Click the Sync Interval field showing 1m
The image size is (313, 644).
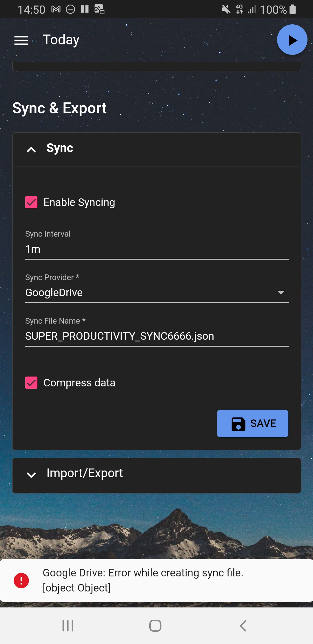click(156, 249)
